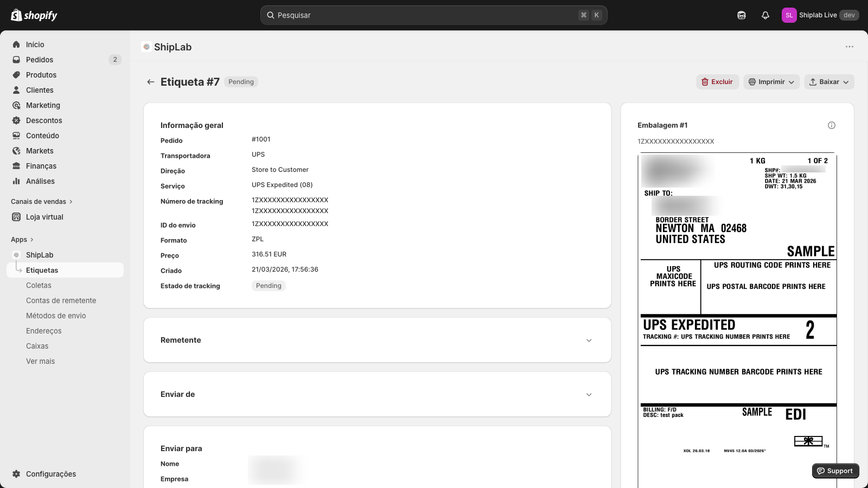868x488 pixels.
Task: Click the Enviar para heading
Action: coord(181,448)
